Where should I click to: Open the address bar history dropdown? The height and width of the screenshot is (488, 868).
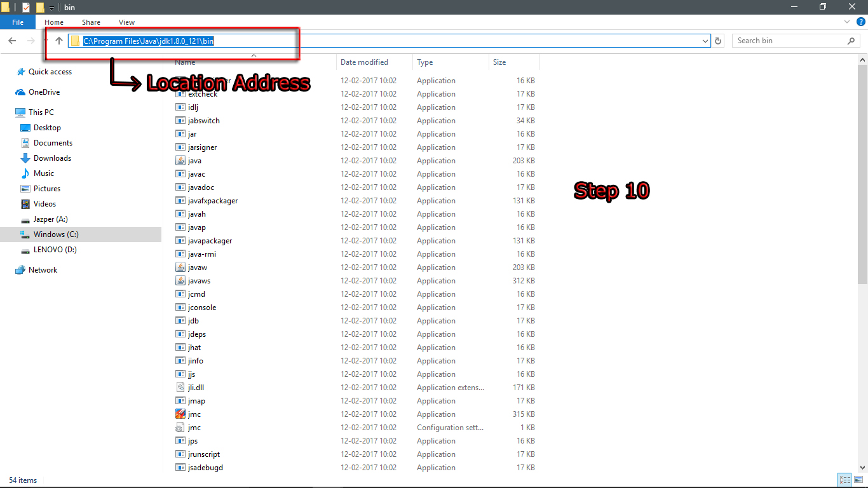[x=705, y=40]
